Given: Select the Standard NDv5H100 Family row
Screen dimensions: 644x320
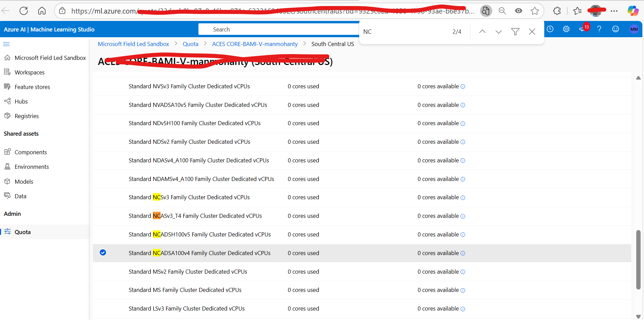Looking at the screenshot, I should (362, 123).
